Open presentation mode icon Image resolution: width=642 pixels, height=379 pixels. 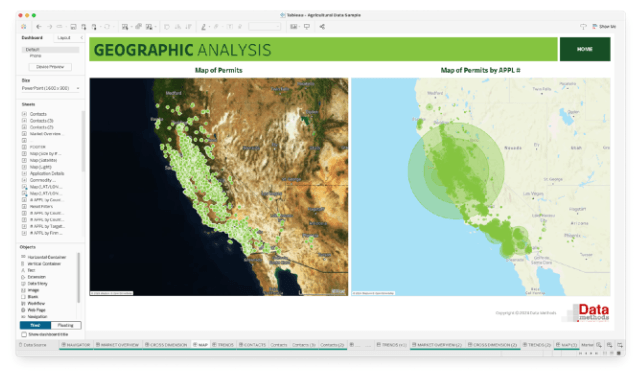click(307, 27)
